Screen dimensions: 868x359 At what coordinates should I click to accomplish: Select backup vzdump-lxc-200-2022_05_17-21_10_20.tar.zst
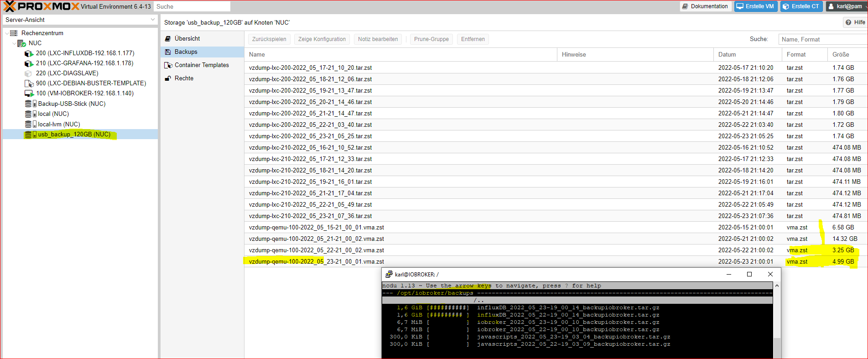coord(556,68)
